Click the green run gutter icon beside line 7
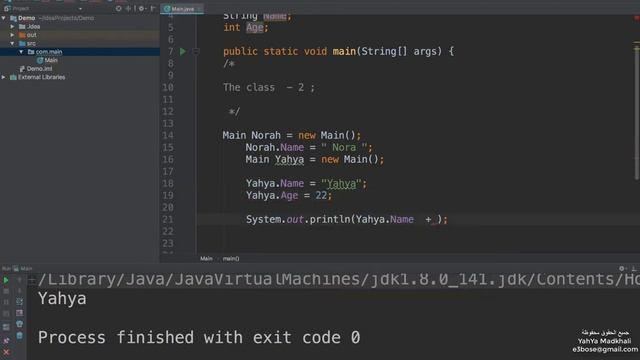Screen dimensions: 640x360 183,51
